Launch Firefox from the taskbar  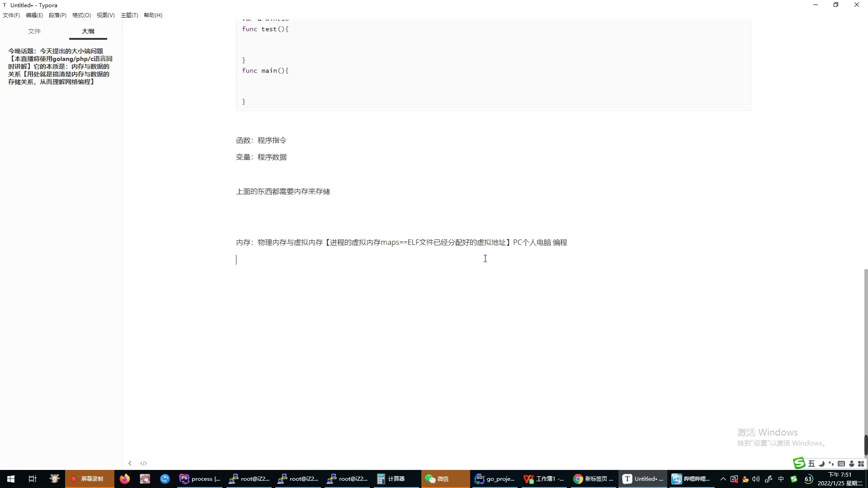(125, 479)
